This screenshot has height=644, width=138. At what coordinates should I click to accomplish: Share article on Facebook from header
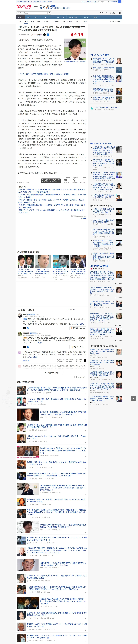[x=48, y=35]
